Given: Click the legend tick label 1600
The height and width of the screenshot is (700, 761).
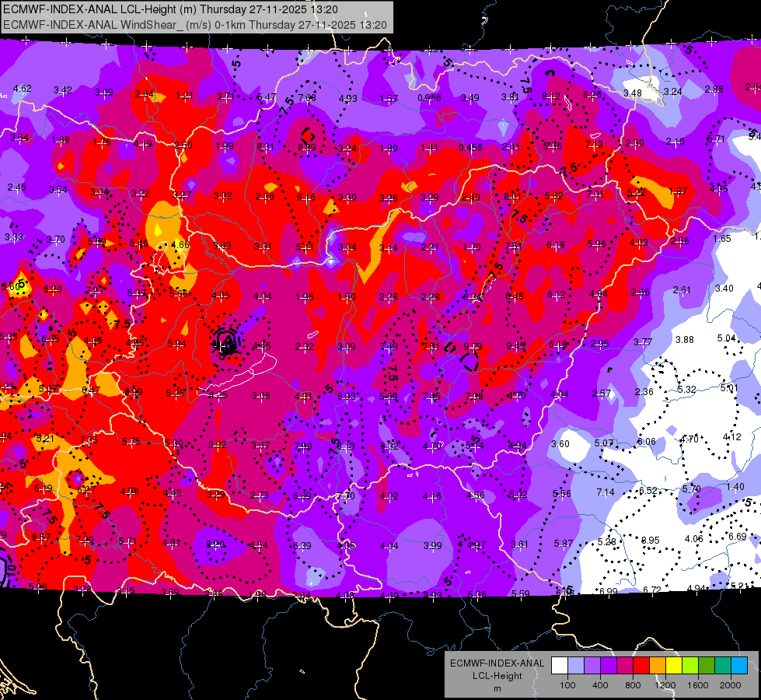Looking at the screenshot, I should coord(697,685).
